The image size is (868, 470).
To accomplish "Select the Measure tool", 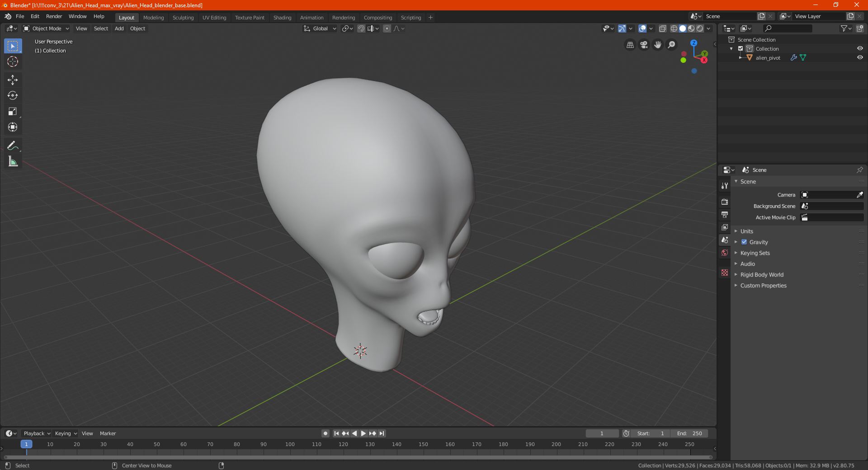I will point(13,161).
